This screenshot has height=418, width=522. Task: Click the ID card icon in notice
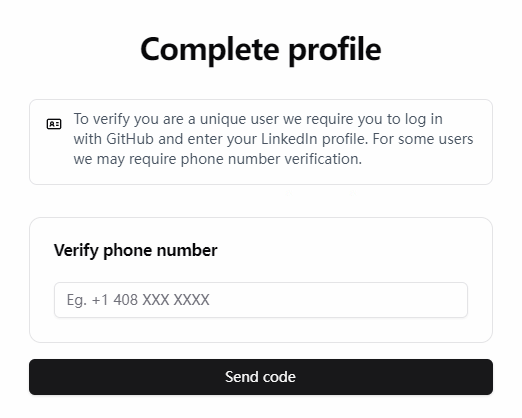pyautogui.click(x=54, y=124)
